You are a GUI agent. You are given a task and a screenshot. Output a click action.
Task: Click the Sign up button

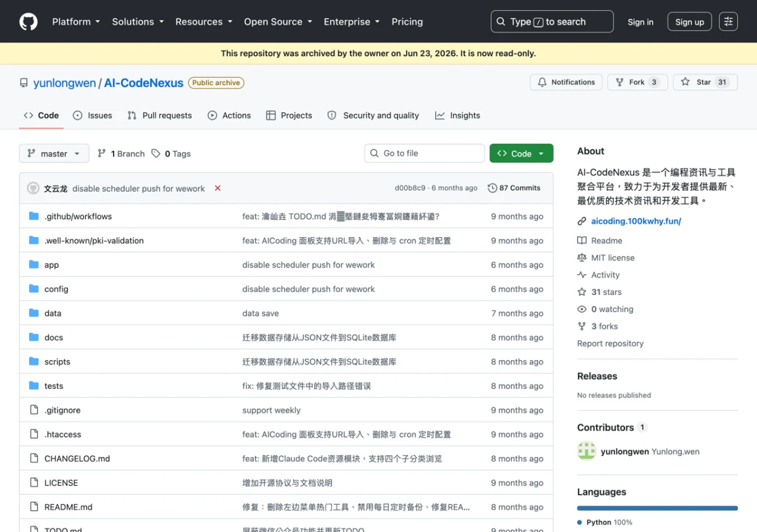coord(690,21)
